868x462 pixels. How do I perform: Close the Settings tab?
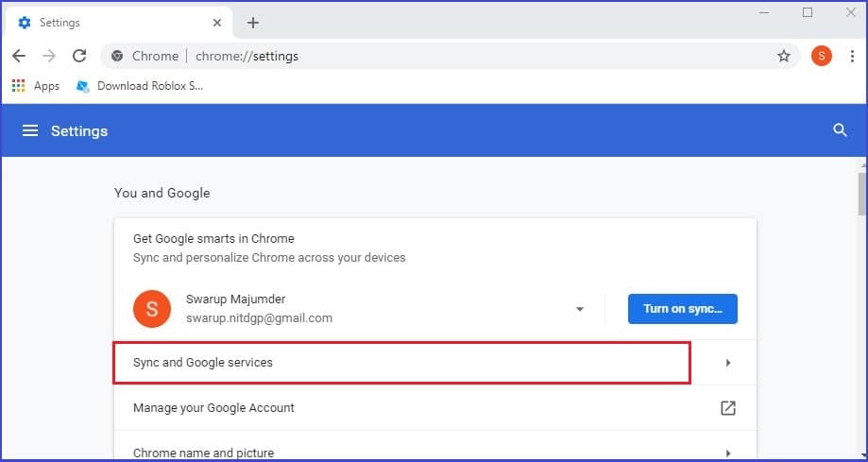point(217,23)
